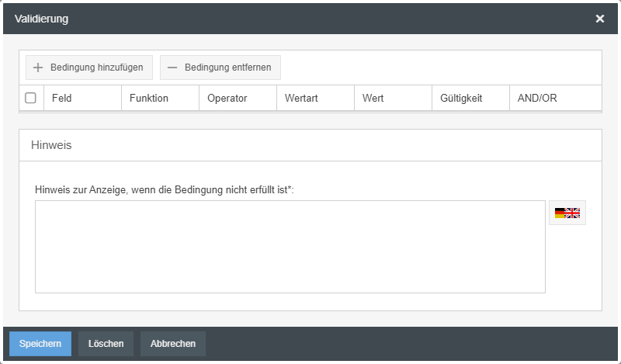Select the Operator column header

(x=227, y=99)
